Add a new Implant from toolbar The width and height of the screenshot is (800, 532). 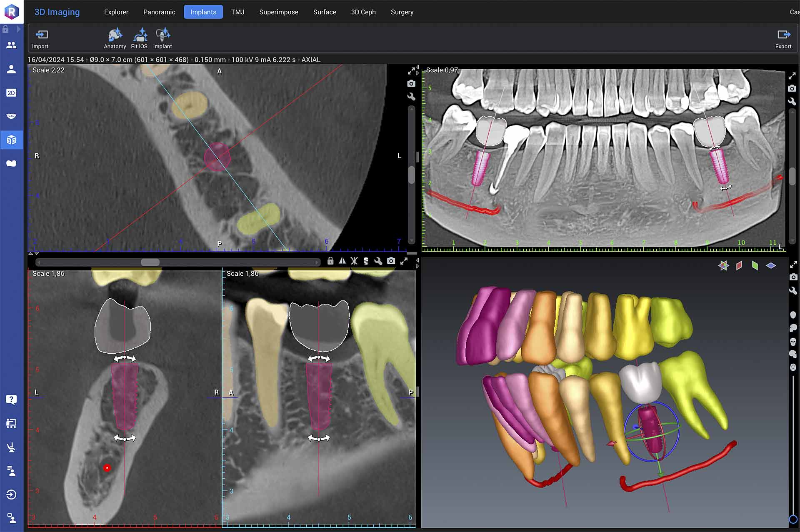tap(162, 38)
